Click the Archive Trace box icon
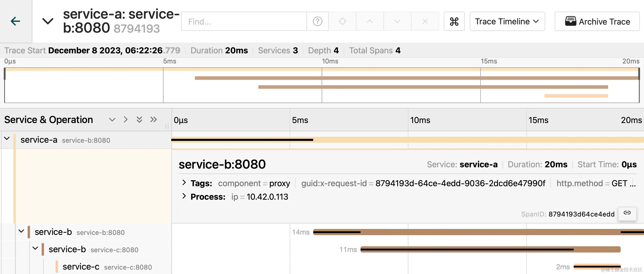This screenshot has height=274, width=644. click(x=571, y=21)
